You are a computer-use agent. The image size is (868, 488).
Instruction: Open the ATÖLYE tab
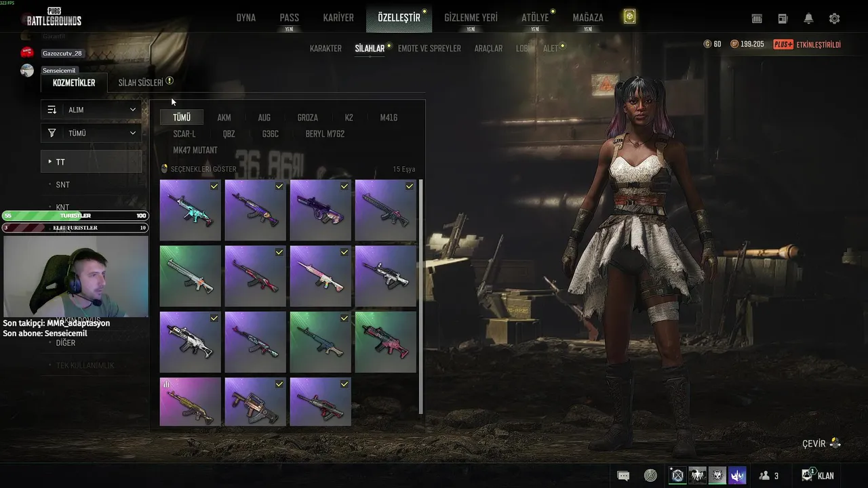[535, 18]
